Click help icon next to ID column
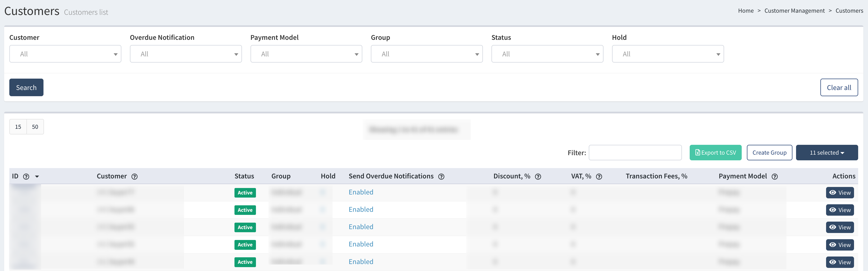This screenshot has height=271, width=868. click(26, 176)
